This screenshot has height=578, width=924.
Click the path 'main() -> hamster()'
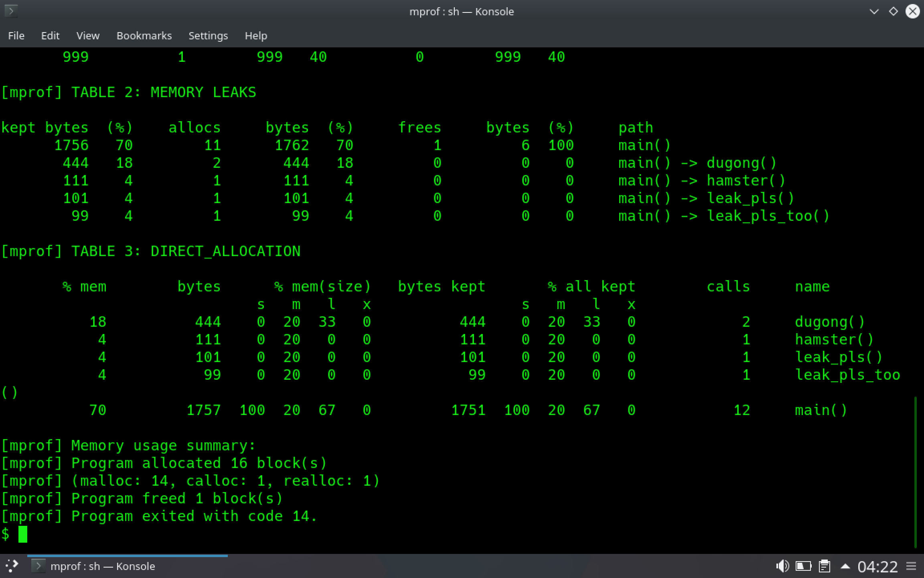coord(702,181)
